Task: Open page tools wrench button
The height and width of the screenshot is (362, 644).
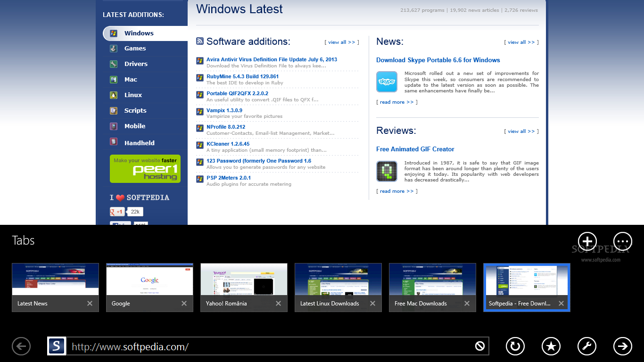Action: pyautogui.click(x=586, y=346)
